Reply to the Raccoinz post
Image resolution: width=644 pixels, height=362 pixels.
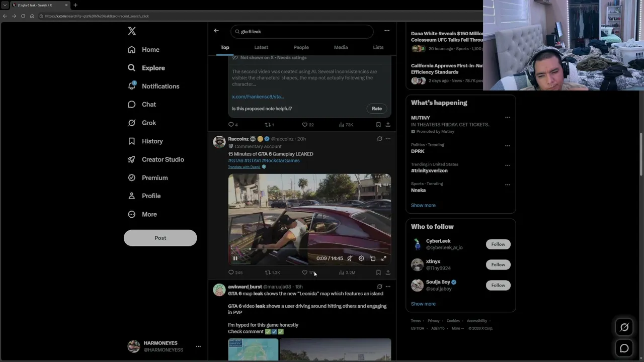point(231,273)
